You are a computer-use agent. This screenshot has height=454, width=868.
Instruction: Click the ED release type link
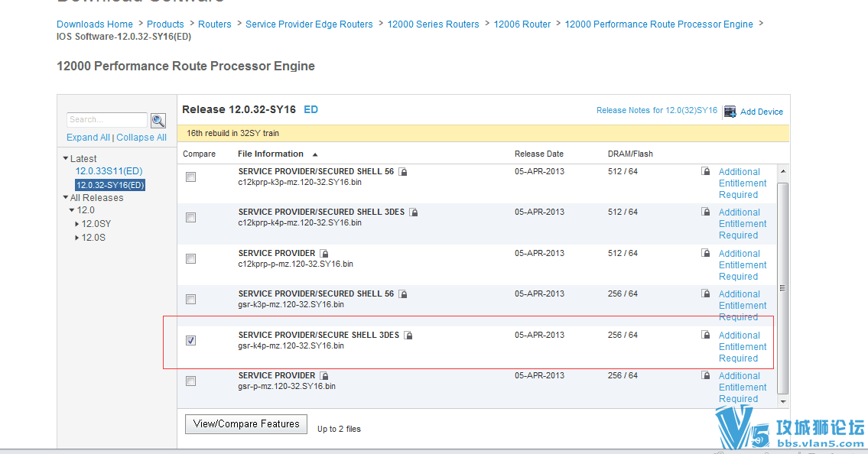pyautogui.click(x=311, y=109)
